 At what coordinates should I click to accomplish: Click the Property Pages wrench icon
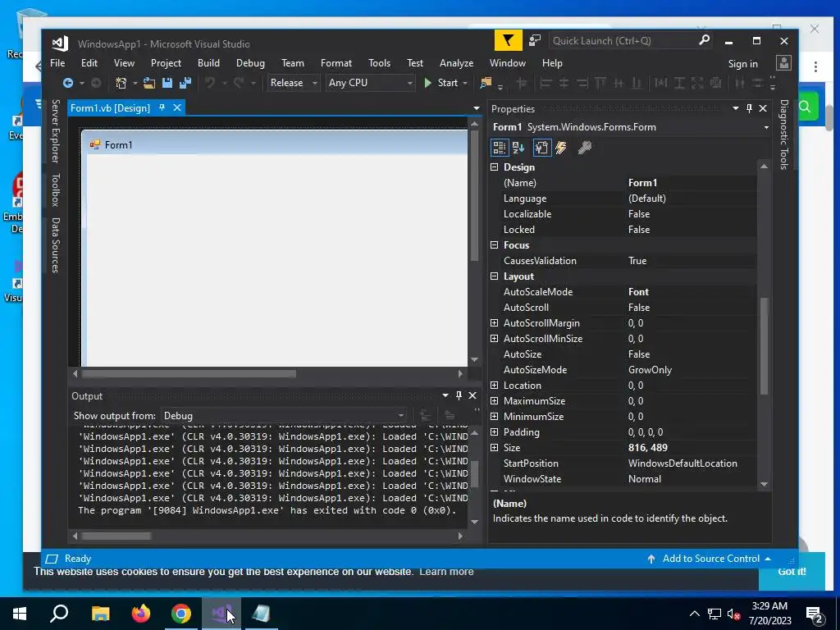(584, 148)
